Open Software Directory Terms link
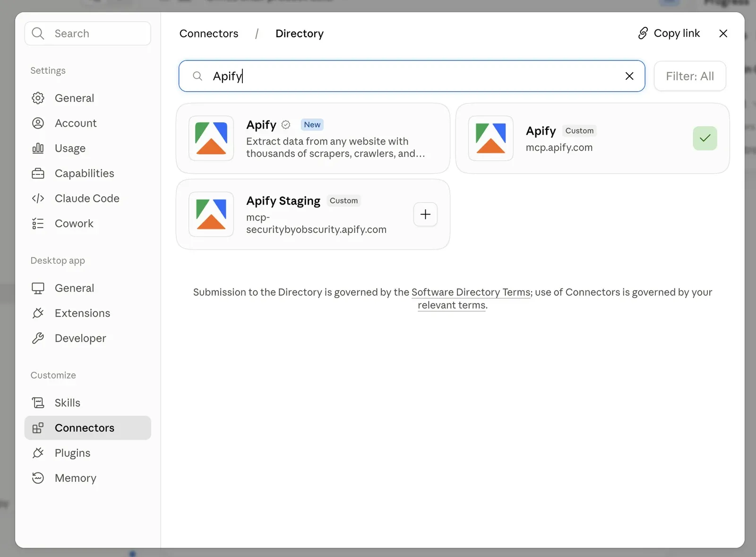 471,292
